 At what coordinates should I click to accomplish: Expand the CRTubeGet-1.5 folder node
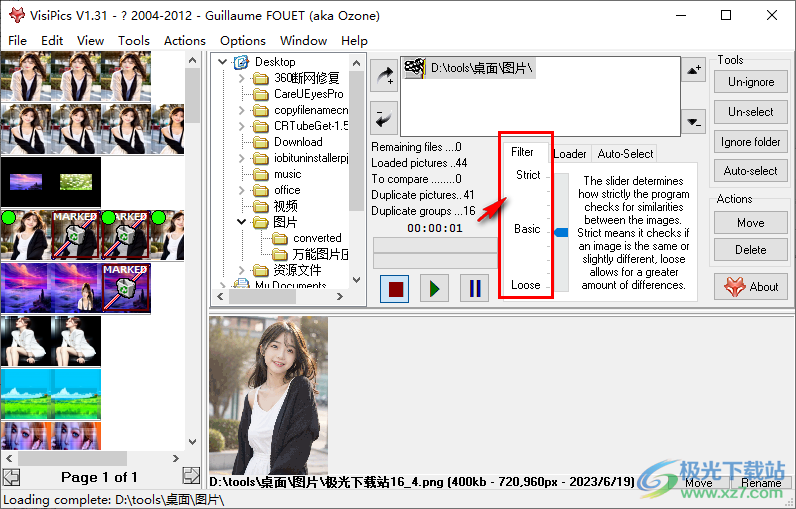[x=242, y=126]
